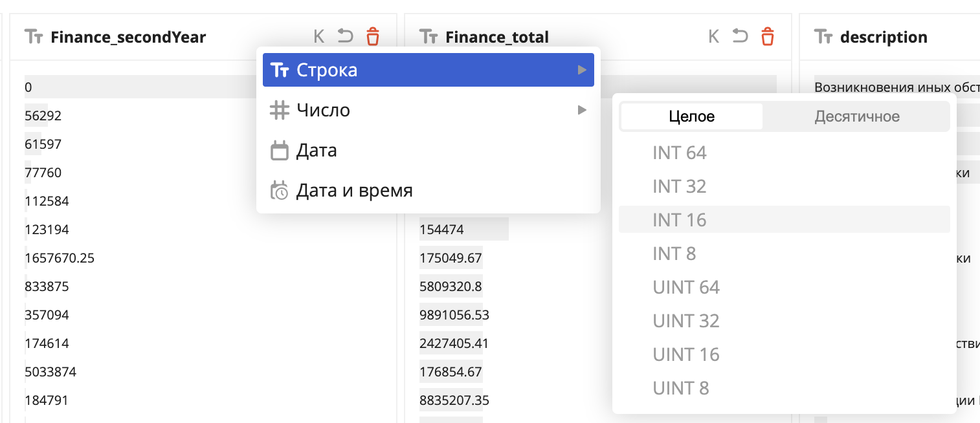Expand the Строка submenu arrow

coord(582,69)
